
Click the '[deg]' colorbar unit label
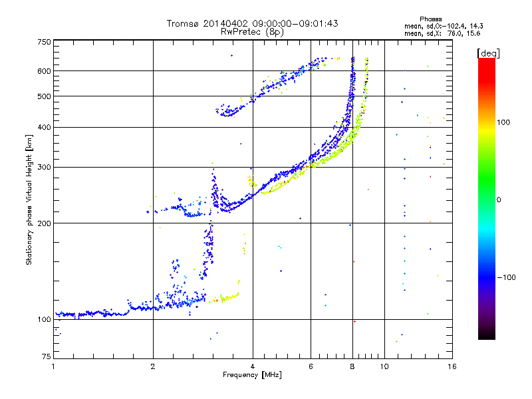488,53
